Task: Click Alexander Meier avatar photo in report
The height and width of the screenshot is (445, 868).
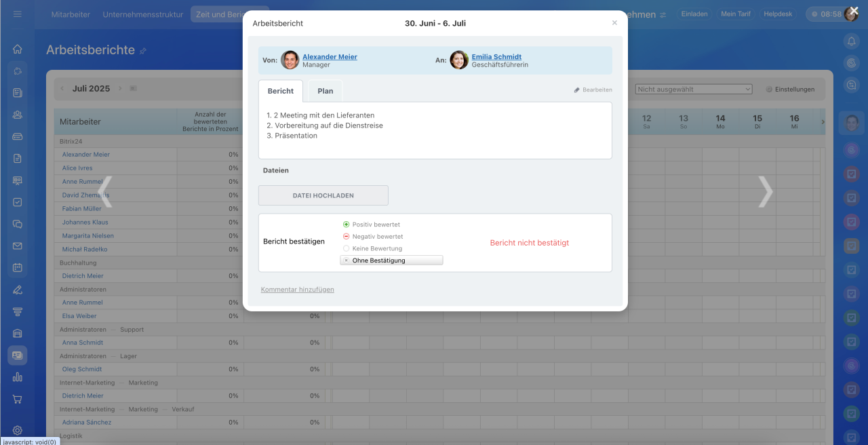Action: [290, 60]
